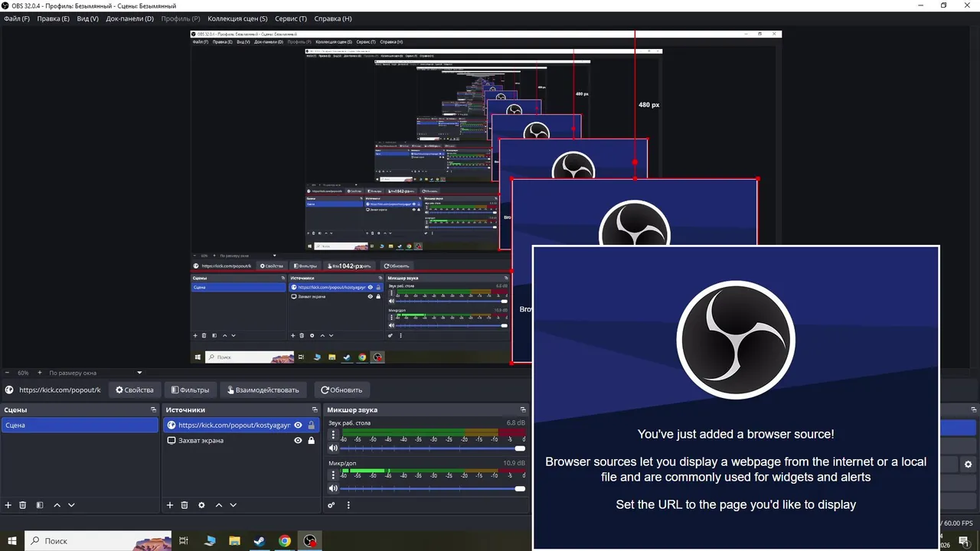
Task: Select the Сцена item in the scenes list
Action: [80, 425]
